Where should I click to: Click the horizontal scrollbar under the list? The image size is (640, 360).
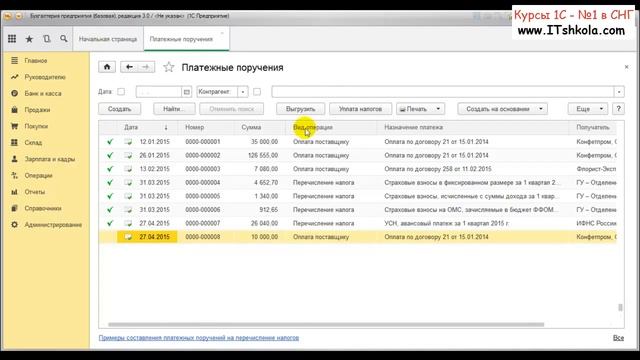point(326,324)
